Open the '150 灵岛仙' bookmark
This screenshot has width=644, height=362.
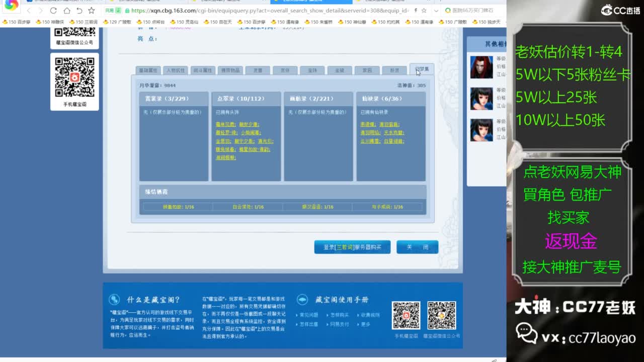(184, 22)
